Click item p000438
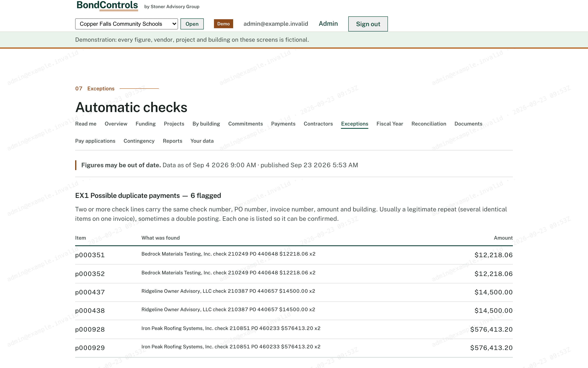The width and height of the screenshot is (588, 368). pos(90,311)
